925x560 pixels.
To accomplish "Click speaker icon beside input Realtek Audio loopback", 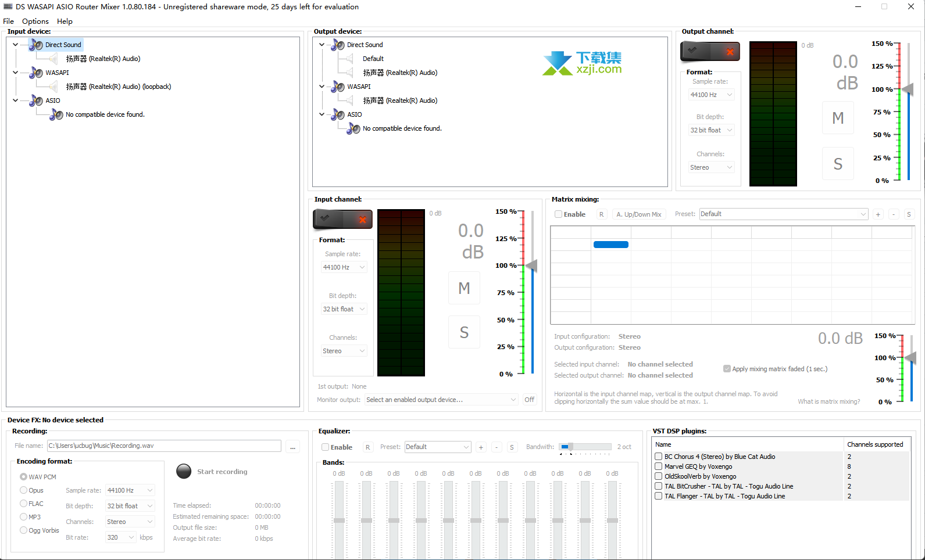I will [x=53, y=87].
